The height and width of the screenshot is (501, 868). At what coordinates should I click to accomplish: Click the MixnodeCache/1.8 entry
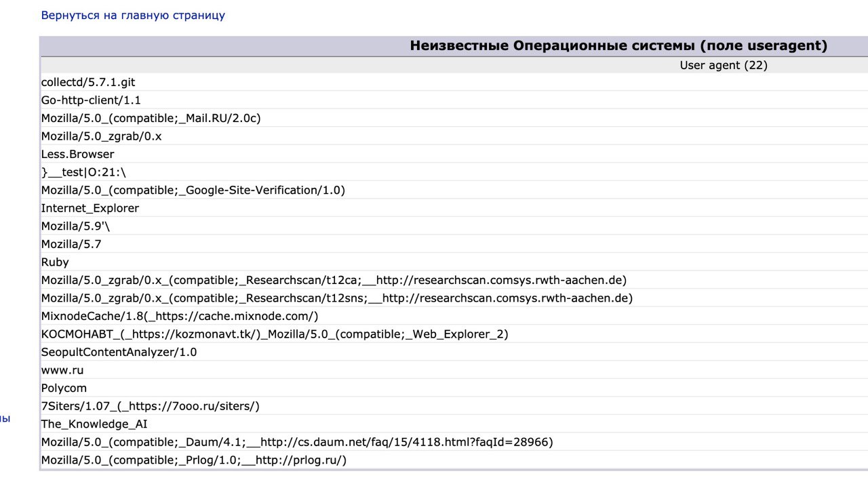click(454, 316)
